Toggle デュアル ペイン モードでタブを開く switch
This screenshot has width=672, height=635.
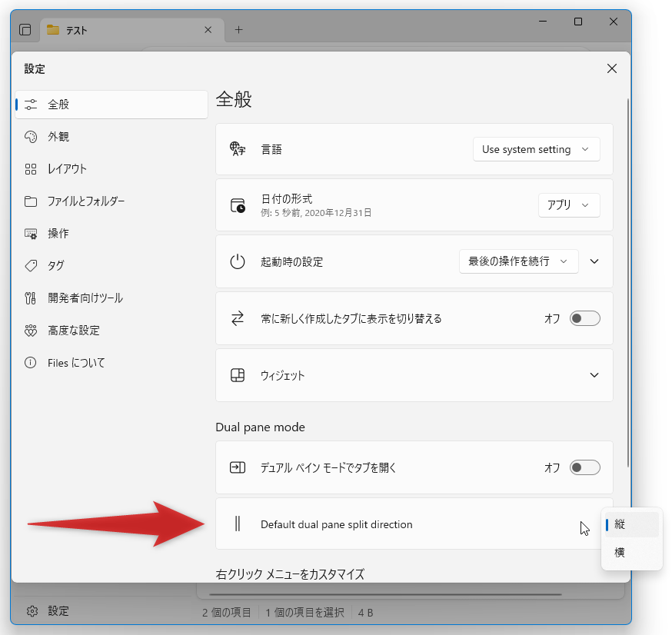tap(584, 467)
